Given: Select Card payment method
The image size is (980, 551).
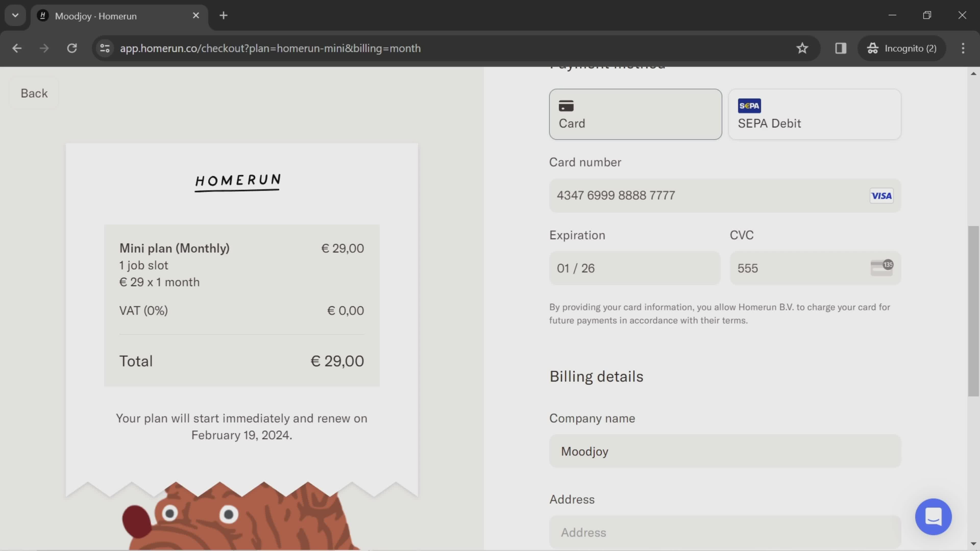Looking at the screenshot, I should pyautogui.click(x=635, y=114).
